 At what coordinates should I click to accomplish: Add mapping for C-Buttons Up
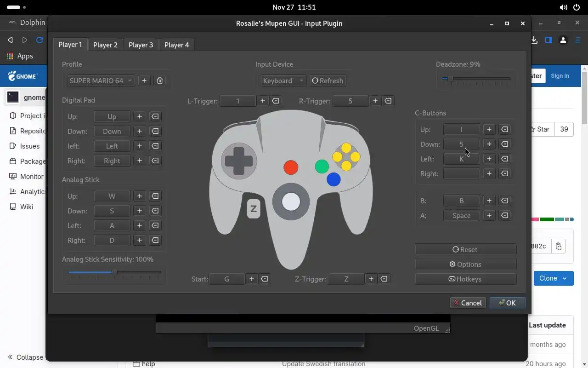[x=489, y=129]
